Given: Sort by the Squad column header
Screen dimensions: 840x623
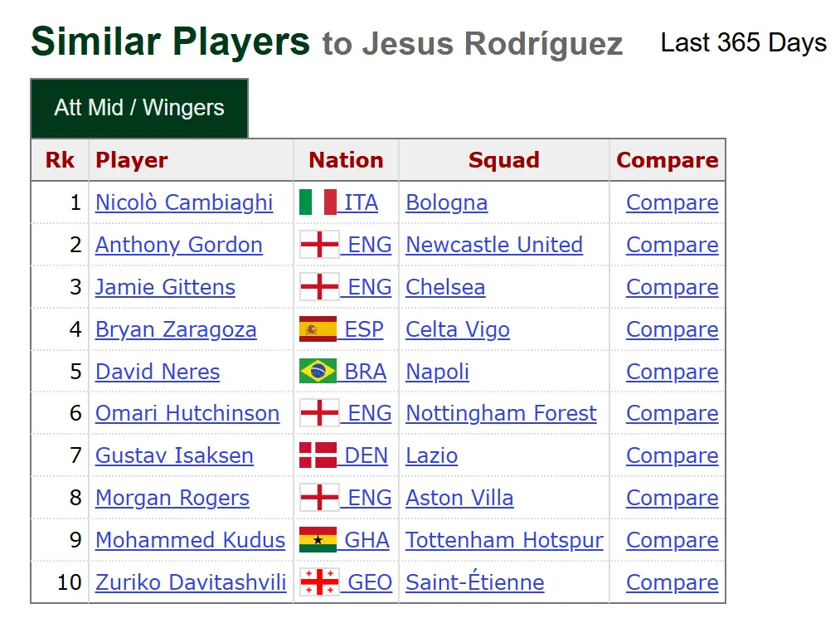Looking at the screenshot, I should (503, 160).
